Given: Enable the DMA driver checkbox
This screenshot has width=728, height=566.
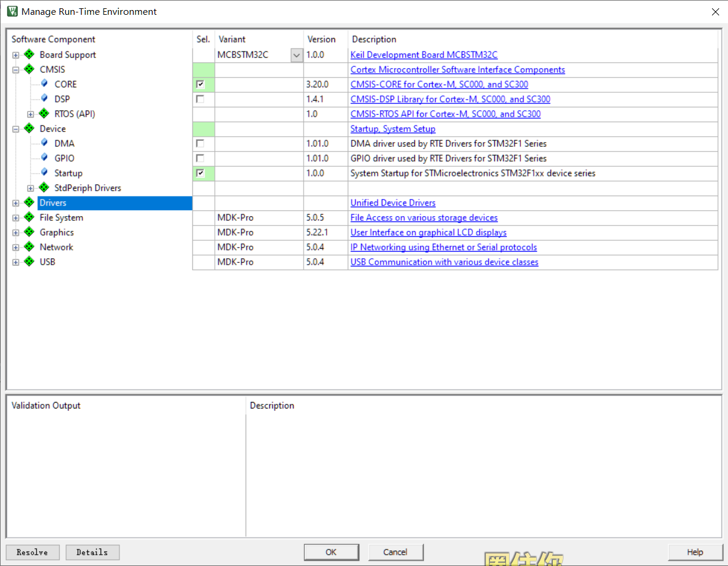Looking at the screenshot, I should click(200, 143).
